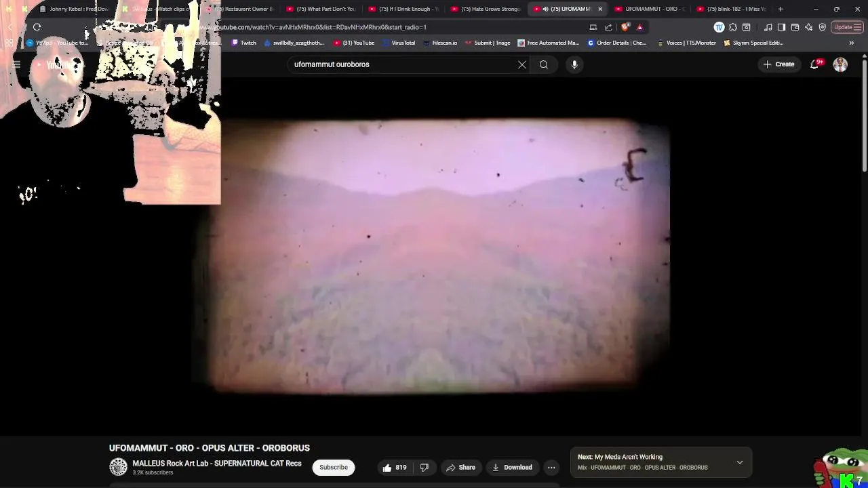Open the VirusTotal bookmark
Screen dimensions: 868x488
click(x=399, y=43)
